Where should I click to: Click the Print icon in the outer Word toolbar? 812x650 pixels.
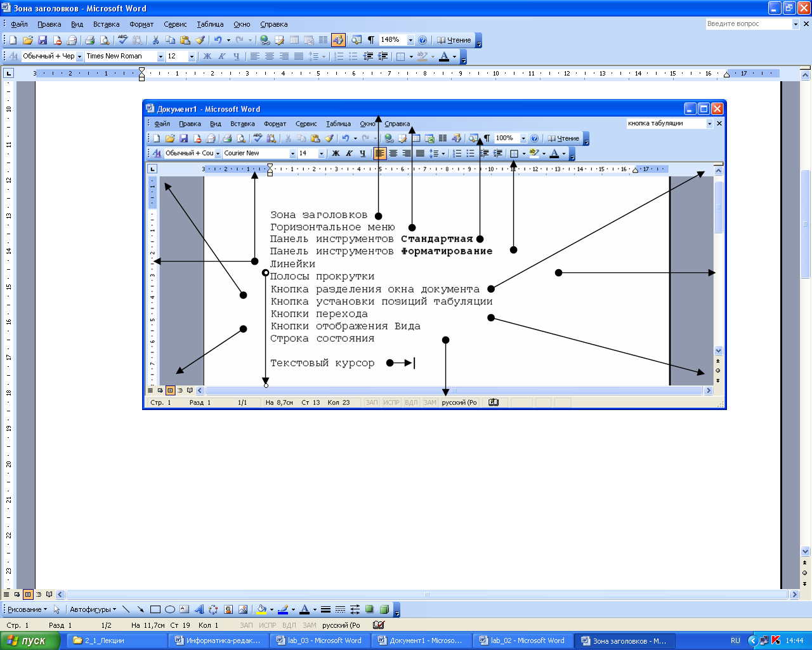click(89, 40)
